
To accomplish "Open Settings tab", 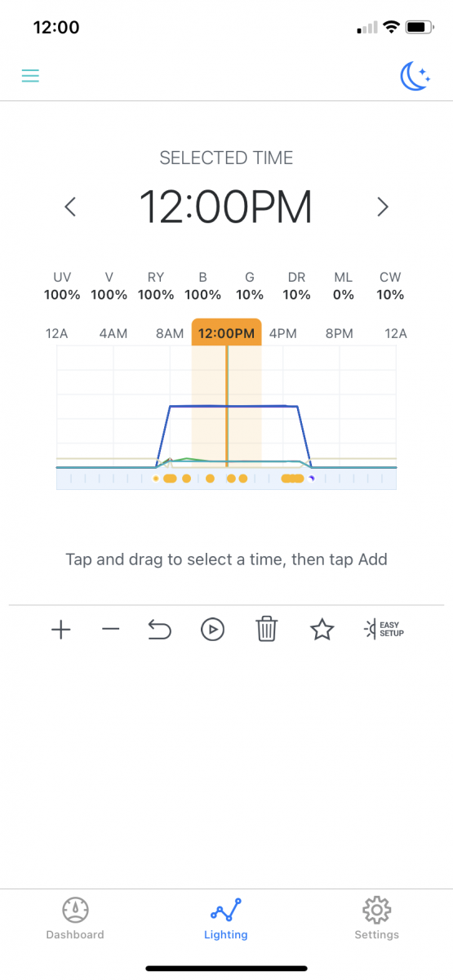I will [x=376, y=918].
